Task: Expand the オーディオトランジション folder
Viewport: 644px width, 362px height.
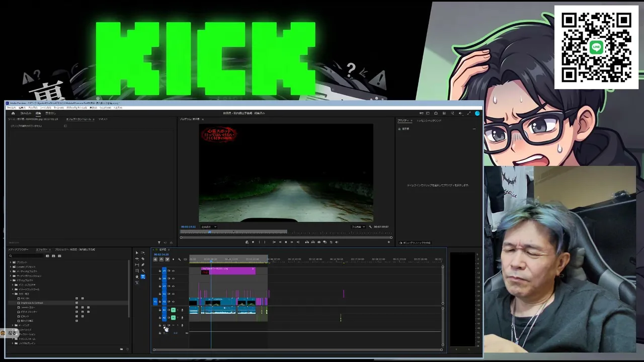Action: [x=11, y=276]
